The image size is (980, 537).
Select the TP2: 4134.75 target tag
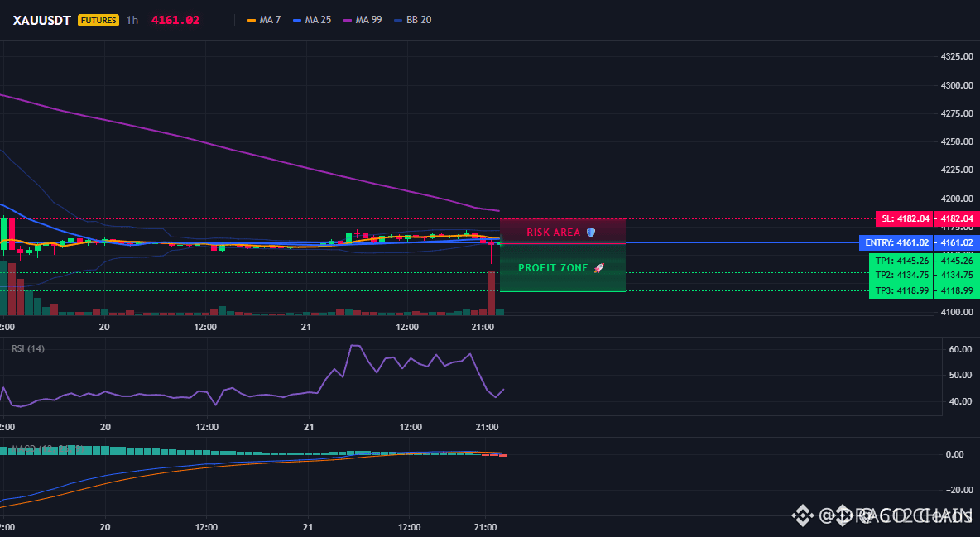point(901,275)
